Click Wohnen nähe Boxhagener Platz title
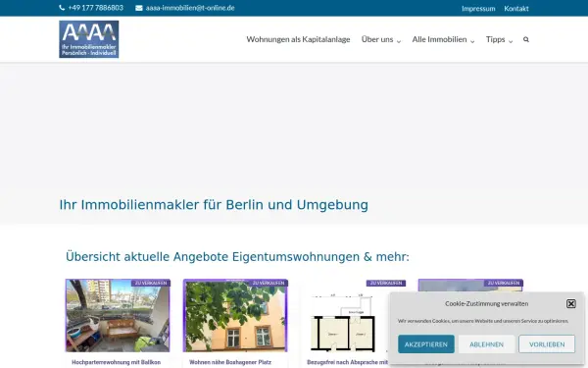This screenshot has width=588, height=368. pos(230,362)
